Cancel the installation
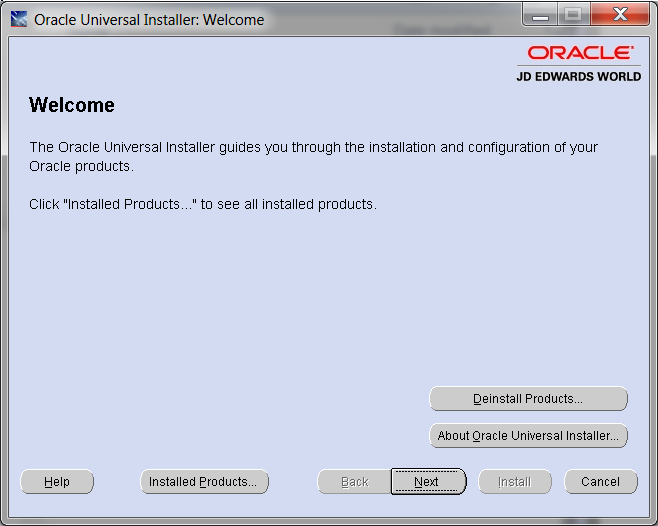658x526 pixels. (x=601, y=482)
